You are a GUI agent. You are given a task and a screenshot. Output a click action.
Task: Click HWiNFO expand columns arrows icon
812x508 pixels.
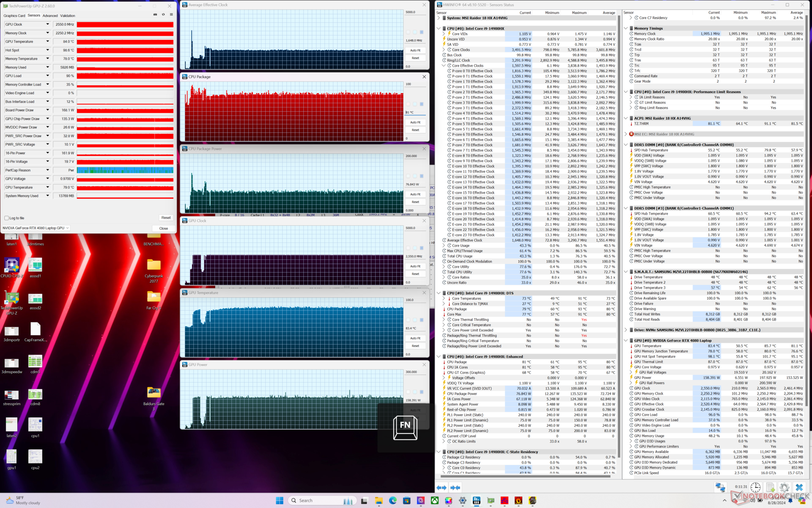(x=442, y=488)
